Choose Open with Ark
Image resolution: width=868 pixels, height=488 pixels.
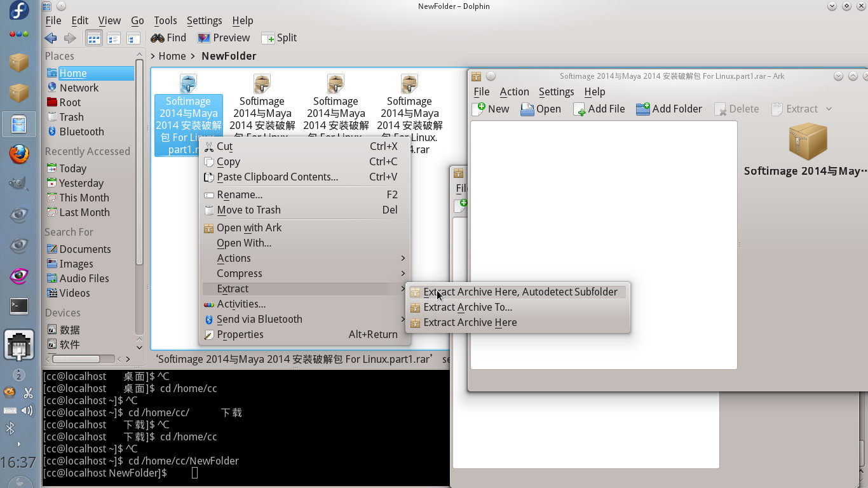pyautogui.click(x=305, y=227)
